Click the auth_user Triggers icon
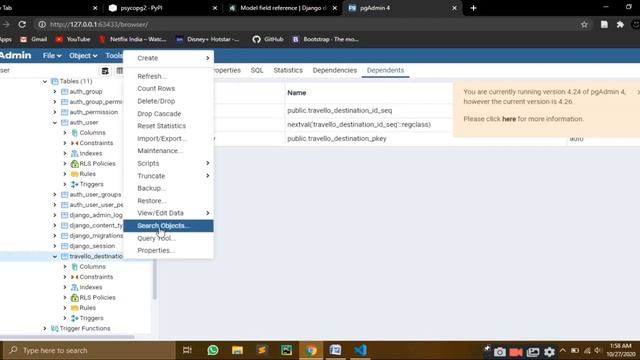Viewport: 640px width, 360px height. click(74, 184)
